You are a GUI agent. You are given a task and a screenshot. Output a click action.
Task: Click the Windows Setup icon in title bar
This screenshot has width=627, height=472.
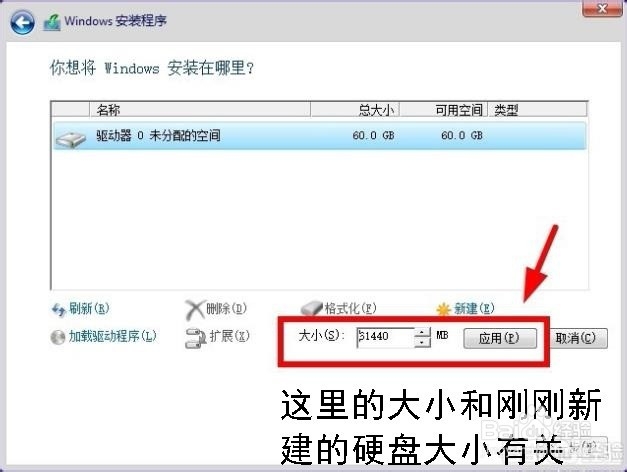coord(52,23)
